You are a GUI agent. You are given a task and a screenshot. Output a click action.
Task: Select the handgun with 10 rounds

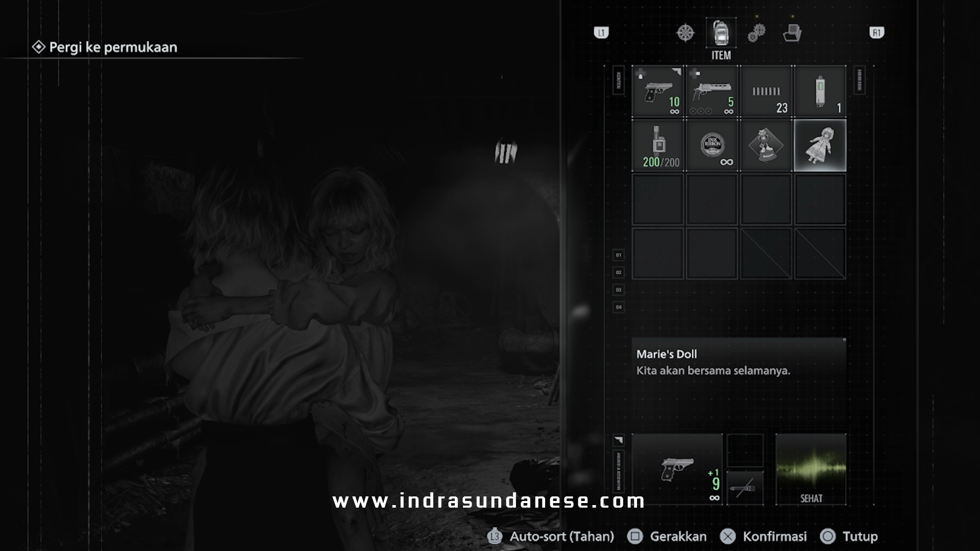click(x=657, y=92)
